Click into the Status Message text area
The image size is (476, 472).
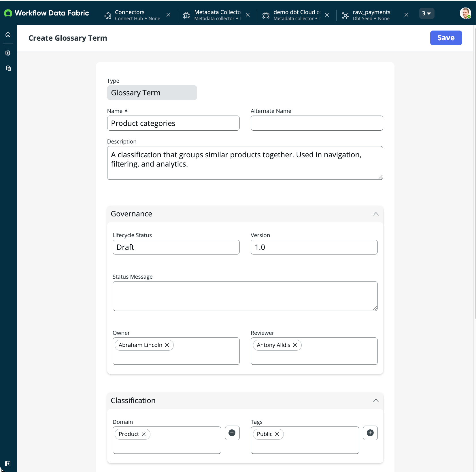[x=245, y=296]
